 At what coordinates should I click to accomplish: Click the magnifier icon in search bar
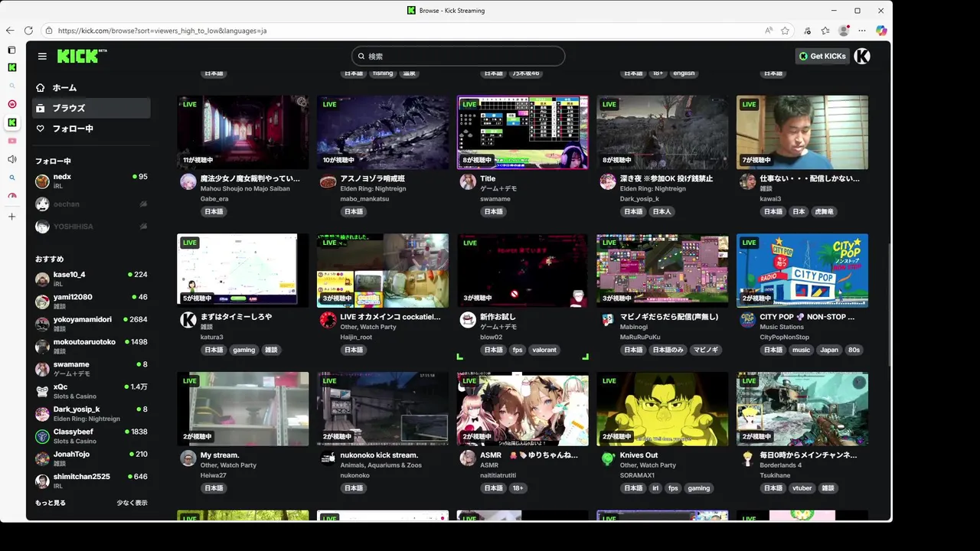[361, 56]
